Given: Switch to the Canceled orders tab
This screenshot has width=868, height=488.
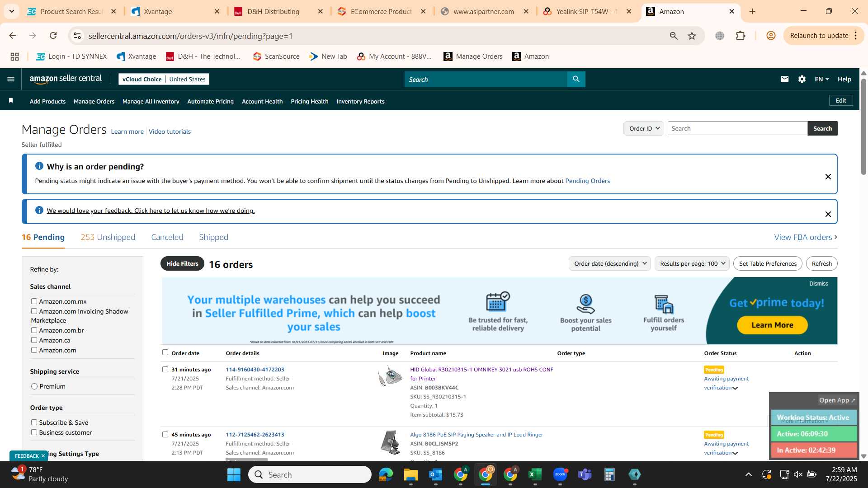Looking at the screenshot, I should (167, 237).
